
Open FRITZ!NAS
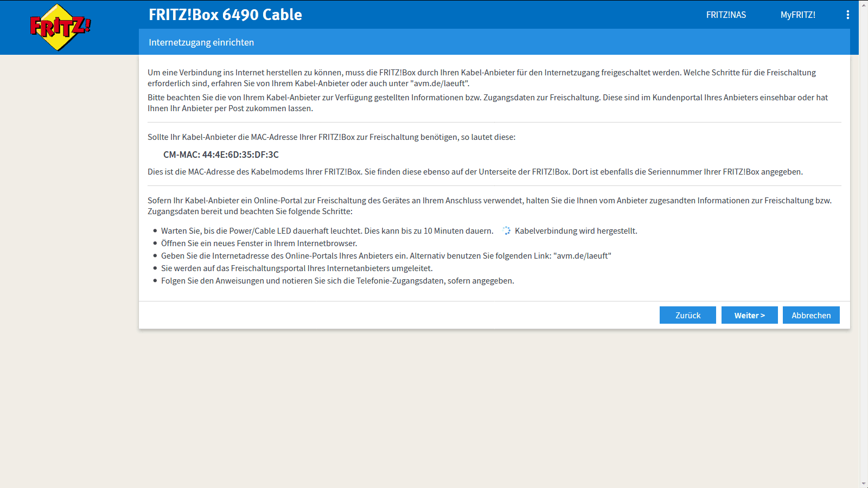[x=726, y=15]
